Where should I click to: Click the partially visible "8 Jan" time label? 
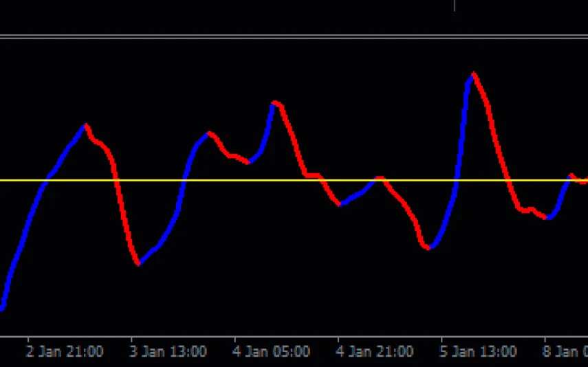[x=565, y=352]
